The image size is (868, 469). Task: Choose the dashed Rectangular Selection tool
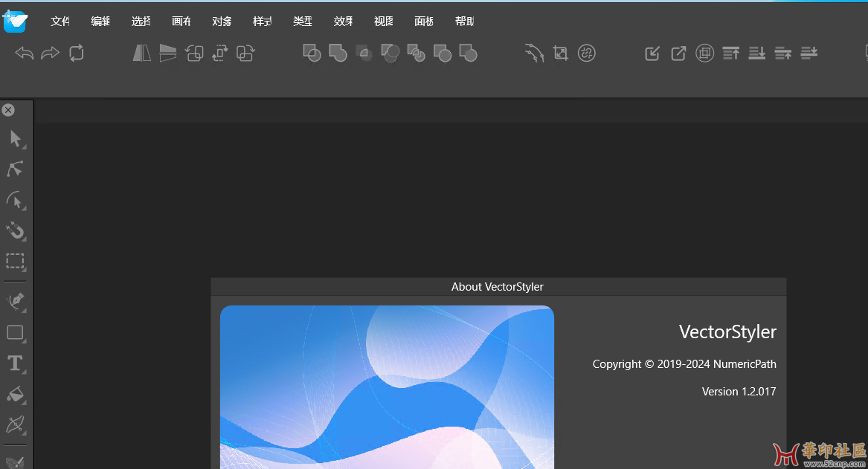15,261
